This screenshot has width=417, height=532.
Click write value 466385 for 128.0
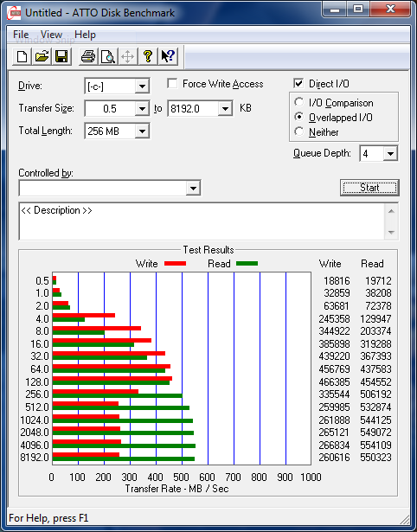(334, 382)
